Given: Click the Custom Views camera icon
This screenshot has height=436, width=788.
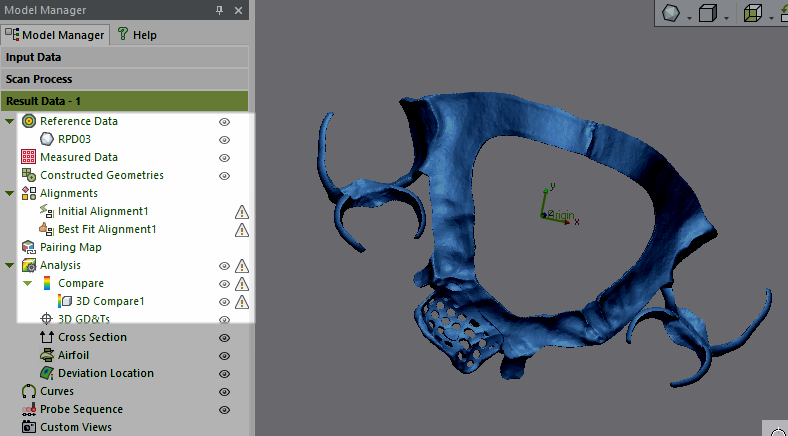Looking at the screenshot, I should [x=29, y=427].
